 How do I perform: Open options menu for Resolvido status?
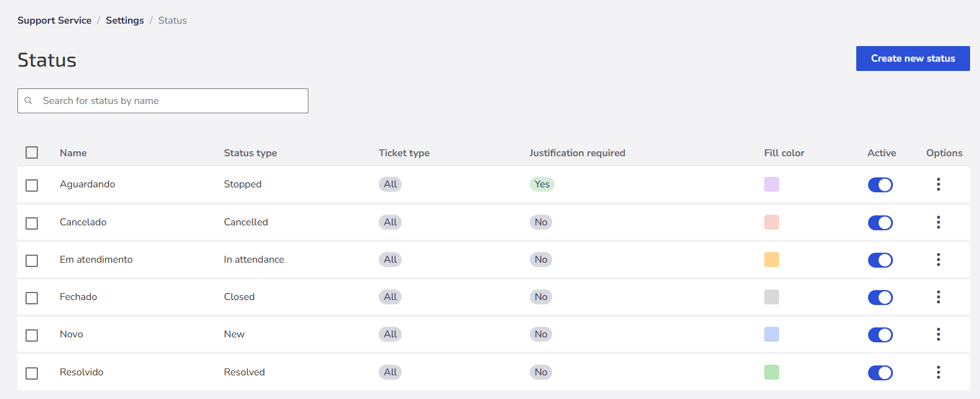click(x=938, y=372)
